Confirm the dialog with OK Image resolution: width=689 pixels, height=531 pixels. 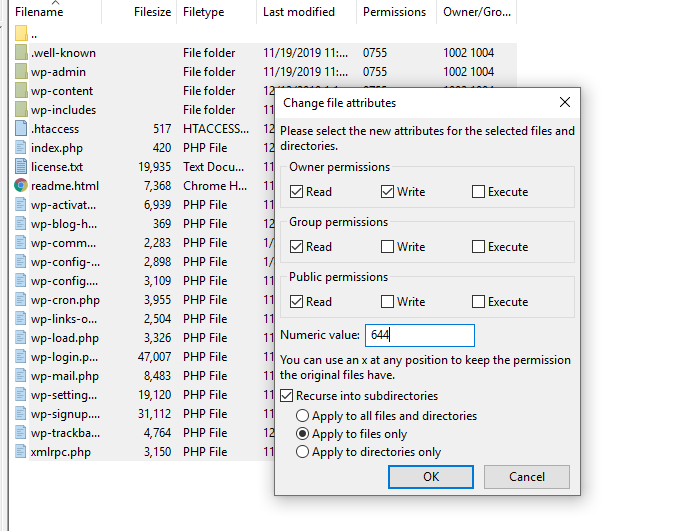point(430,477)
